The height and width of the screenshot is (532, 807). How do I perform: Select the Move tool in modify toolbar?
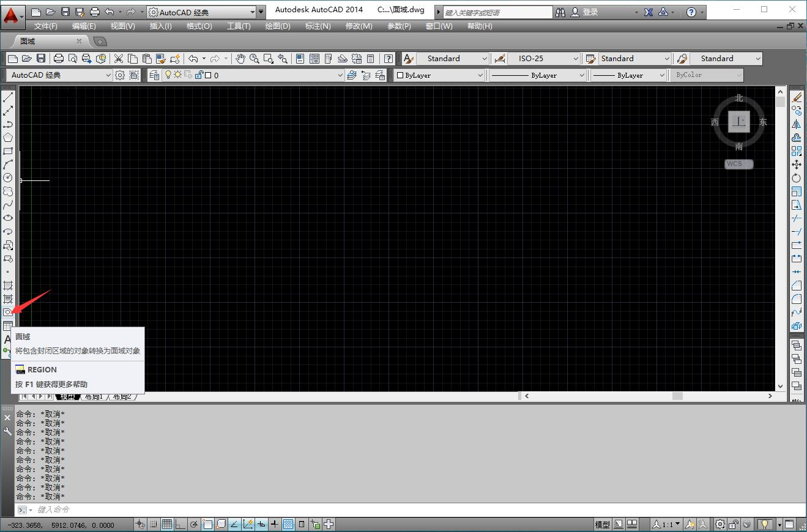coord(797,164)
